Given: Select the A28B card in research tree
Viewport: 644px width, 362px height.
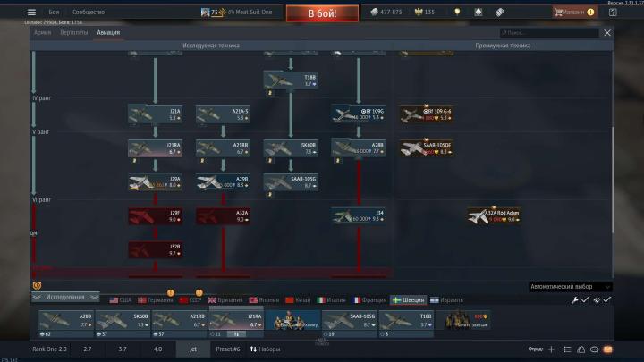Looking at the screenshot, I should click(359, 148).
